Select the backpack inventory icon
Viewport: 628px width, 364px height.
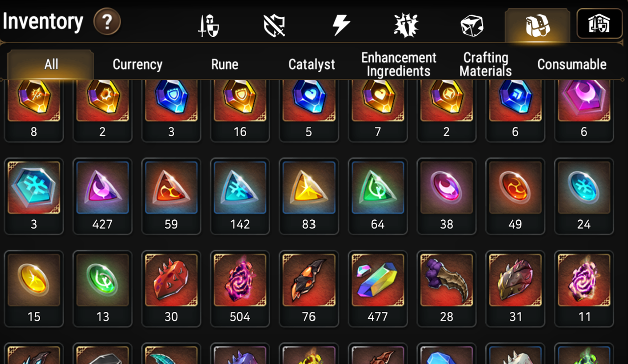[538, 26]
